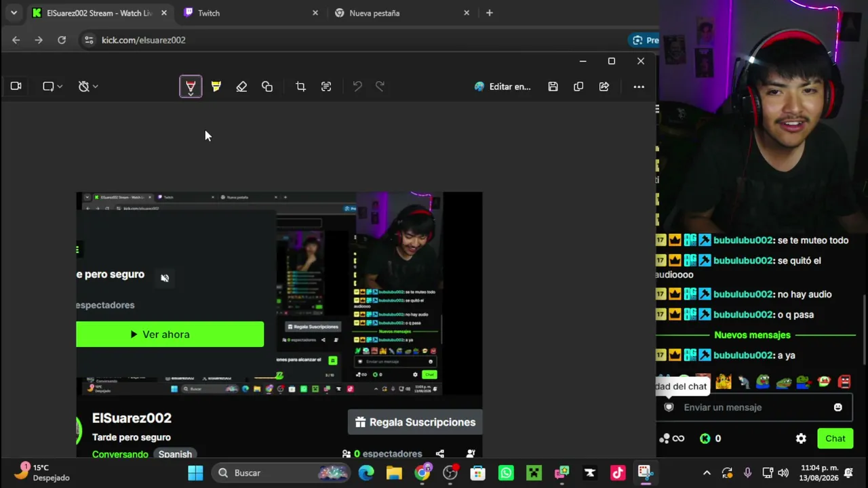868x488 pixels.
Task: Reload the kick.com page
Action: pyautogui.click(x=62, y=40)
